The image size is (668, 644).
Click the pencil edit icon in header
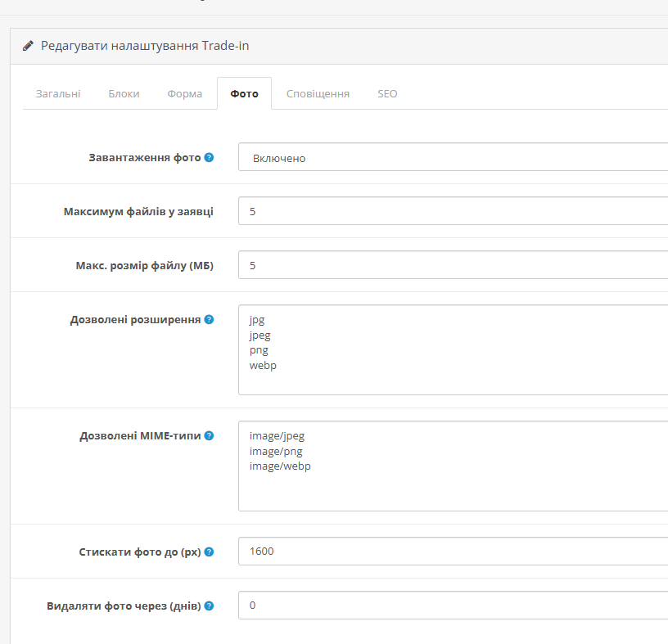28,46
